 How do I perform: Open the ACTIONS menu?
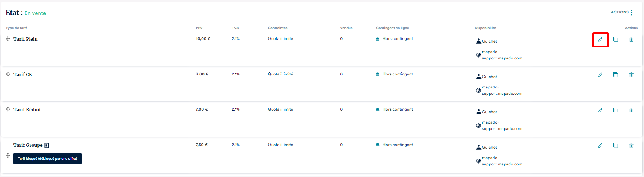point(622,12)
